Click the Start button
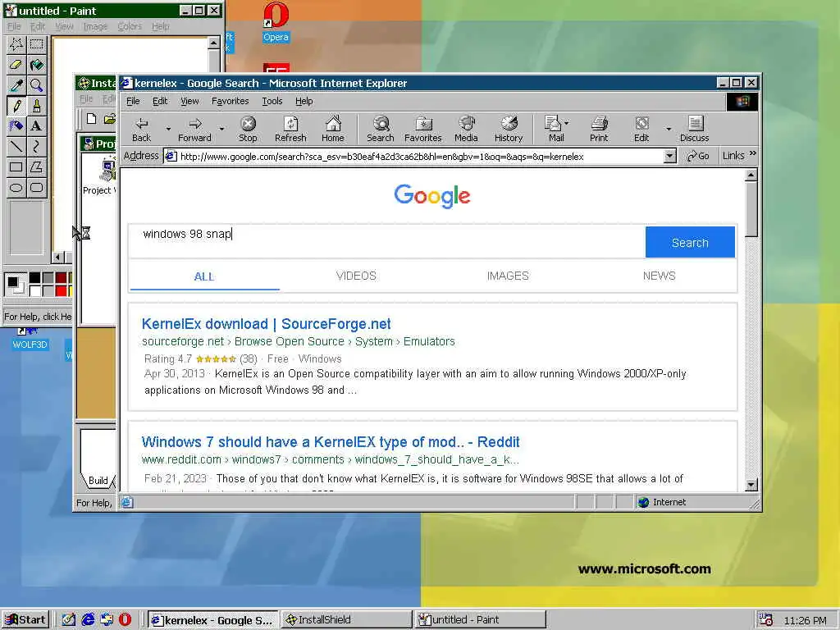Viewport: 840px width, 630px height. [x=25, y=620]
